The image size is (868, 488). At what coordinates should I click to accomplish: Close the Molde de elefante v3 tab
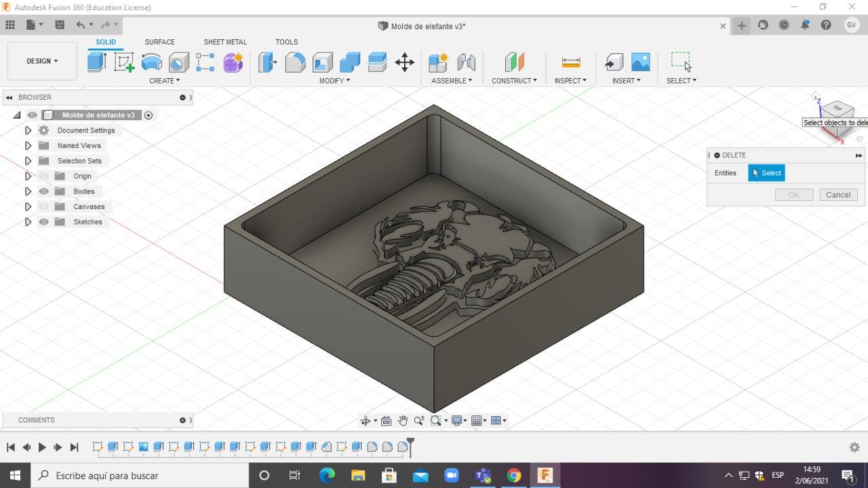(x=723, y=26)
